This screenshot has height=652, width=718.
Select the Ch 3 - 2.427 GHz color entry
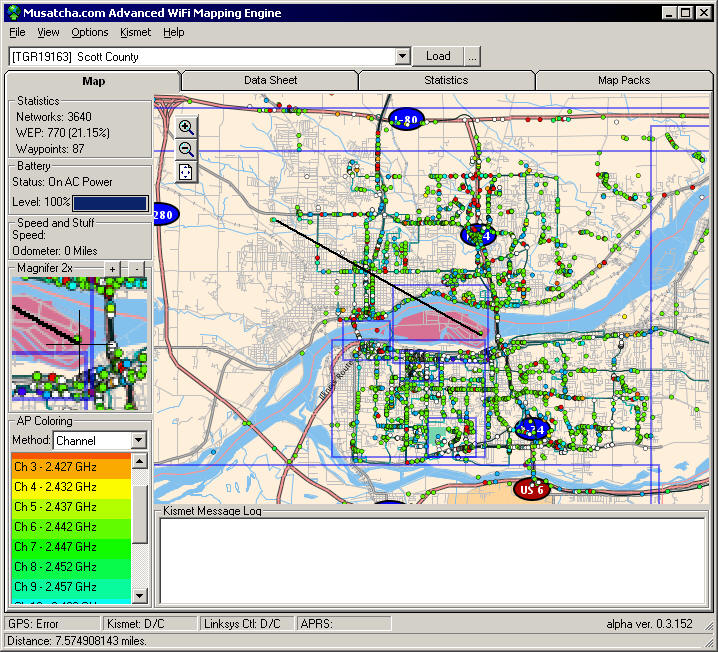pos(70,467)
